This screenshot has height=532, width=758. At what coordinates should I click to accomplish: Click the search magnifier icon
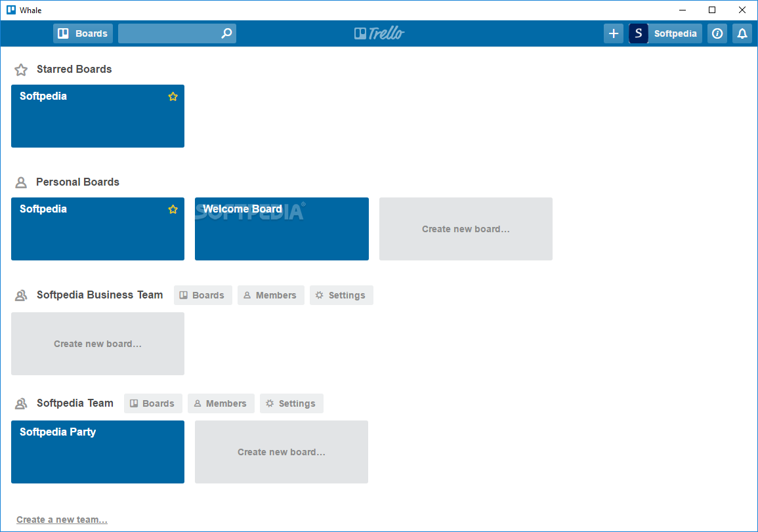click(x=226, y=33)
